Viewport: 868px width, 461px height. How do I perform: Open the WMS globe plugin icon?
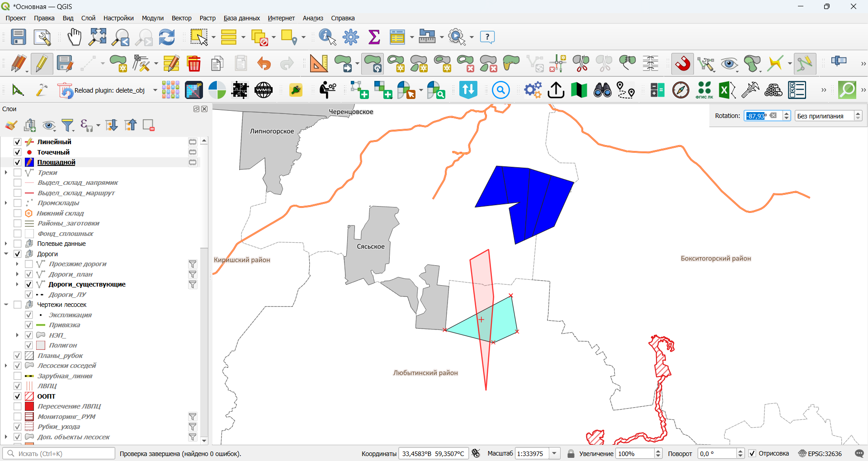click(x=264, y=90)
